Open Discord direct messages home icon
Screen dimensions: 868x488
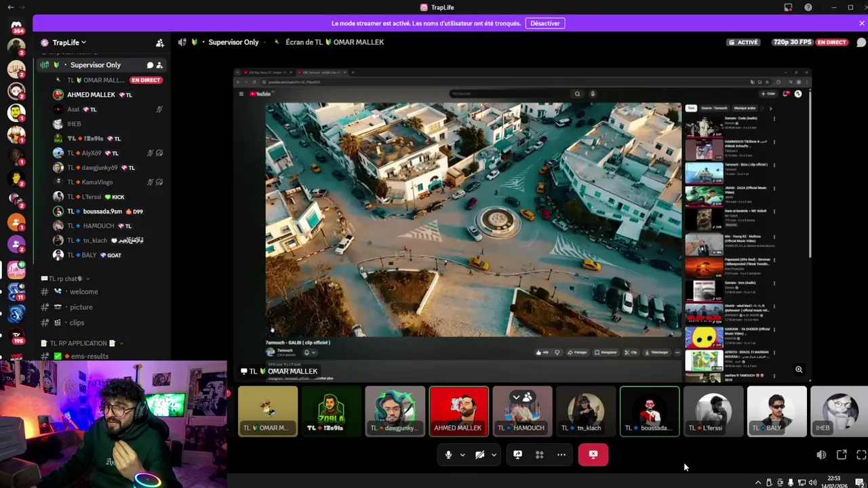pyautogui.click(x=16, y=25)
